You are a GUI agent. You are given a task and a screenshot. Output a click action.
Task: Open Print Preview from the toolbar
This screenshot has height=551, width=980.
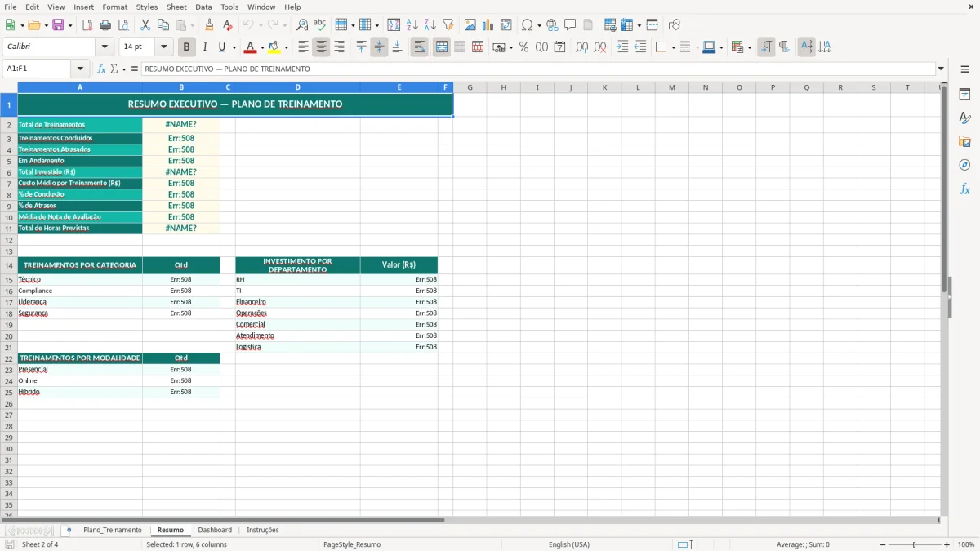pos(123,25)
